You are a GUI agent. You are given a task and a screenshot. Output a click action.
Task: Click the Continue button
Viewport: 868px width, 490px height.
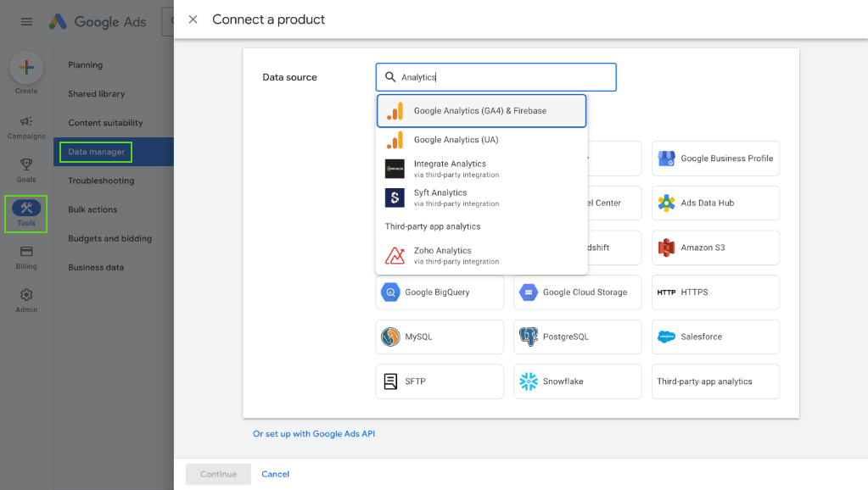click(218, 474)
